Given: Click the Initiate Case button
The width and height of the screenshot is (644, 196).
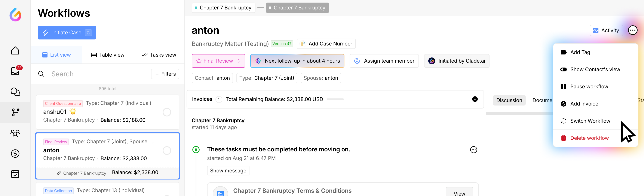Looking at the screenshot, I should tap(67, 33).
